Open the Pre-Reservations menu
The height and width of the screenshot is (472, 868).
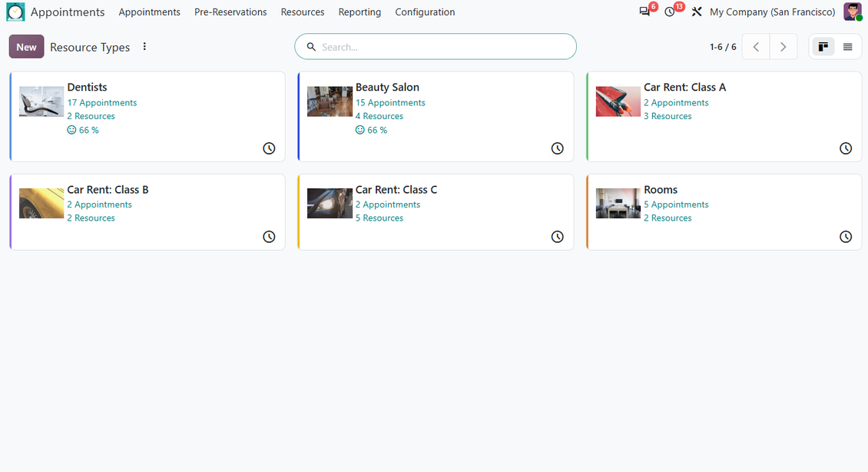click(x=230, y=12)
